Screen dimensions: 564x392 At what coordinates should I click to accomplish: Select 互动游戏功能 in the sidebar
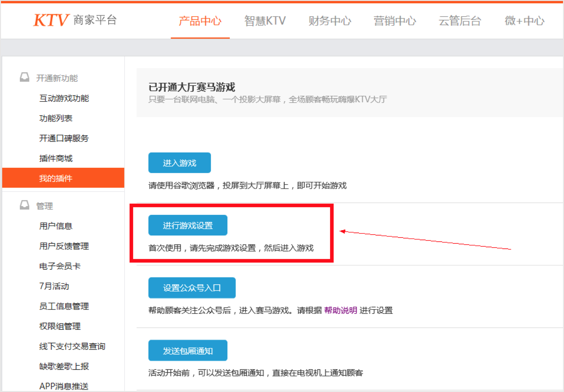(64, 98)
